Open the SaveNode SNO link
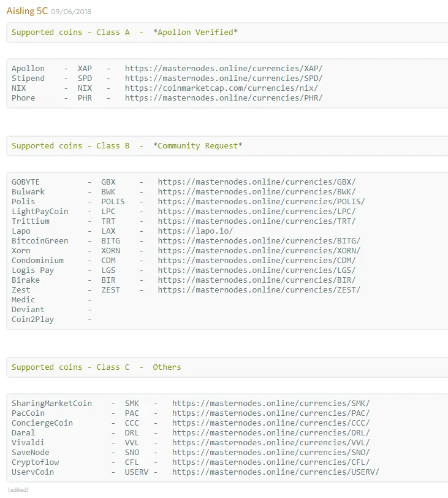This screenshot has height=498, width=448. pos(271,453)
